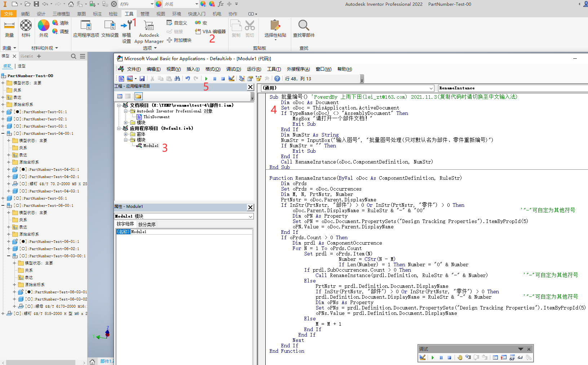Toggle breakpoint using the hand icon
Image resolution: width=588 pixels, height=365 pixels.
tap(460, 357)
